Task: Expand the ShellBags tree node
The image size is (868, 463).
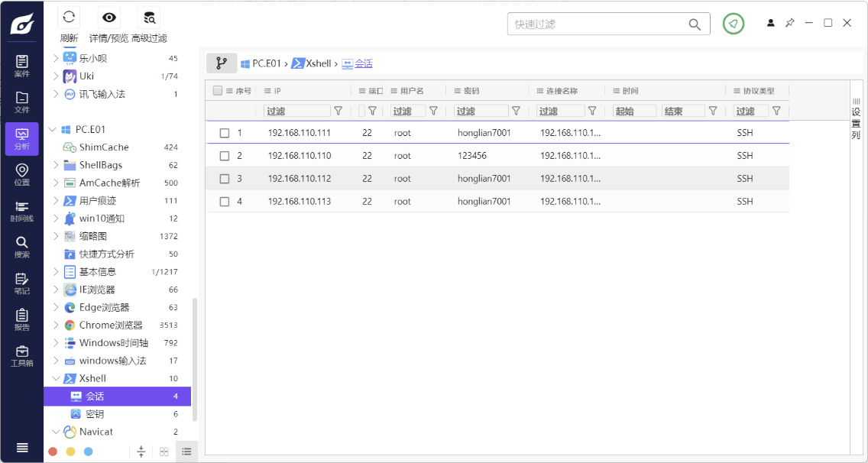Action: [56, 165]
